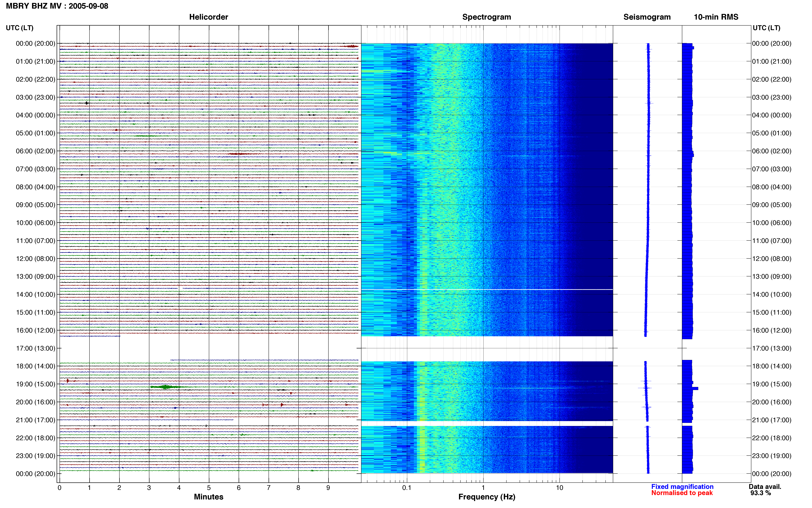812x508 pixels.
Task: Click the left axis label 12:00 (08:00)
Action: click(x=36, y=259)
